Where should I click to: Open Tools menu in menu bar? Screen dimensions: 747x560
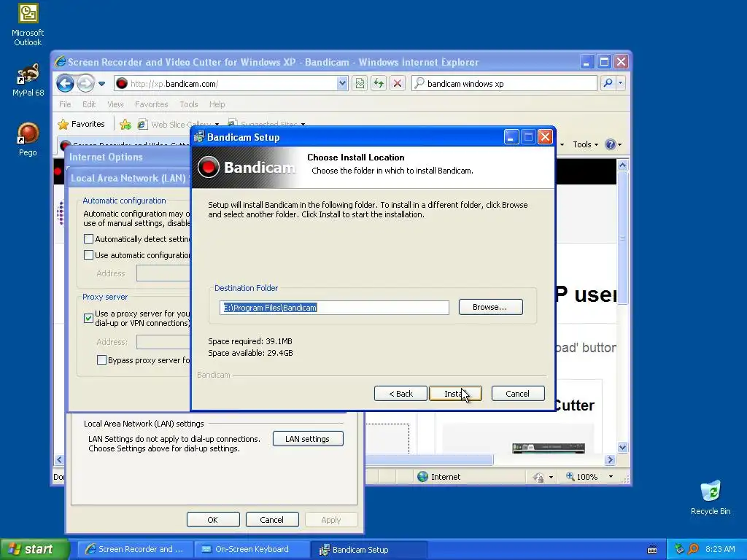pyautogui.click(x=189, y=104)
